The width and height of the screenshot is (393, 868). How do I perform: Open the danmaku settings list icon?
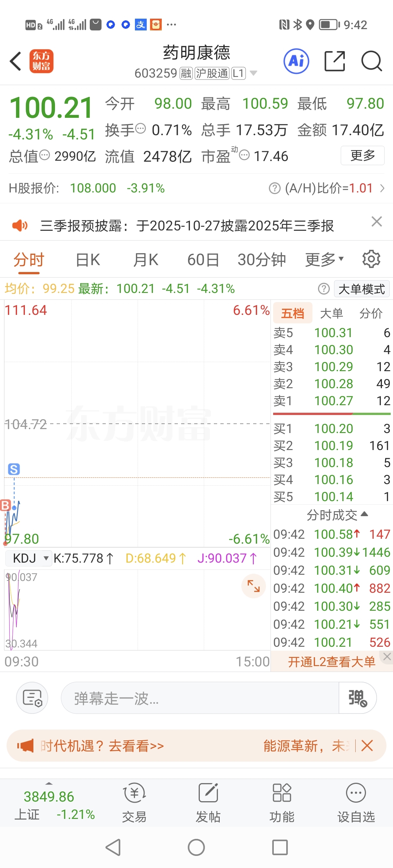[32, 697]
